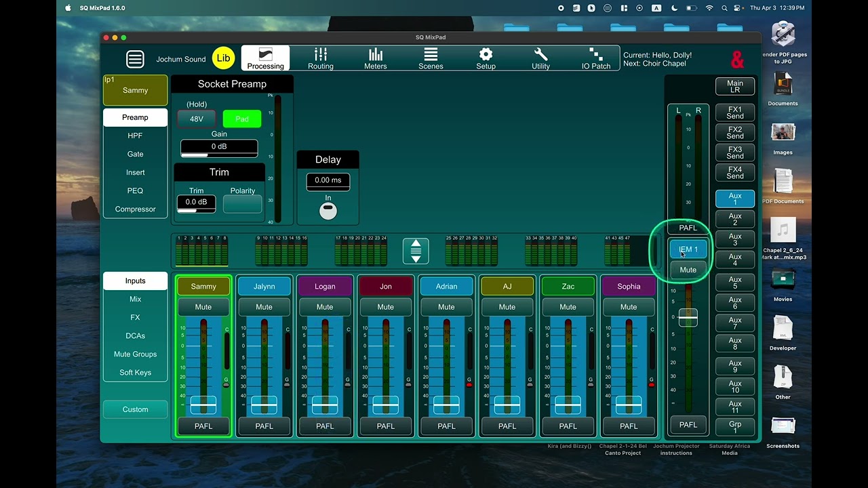Open the Insert processing section
Screen dimensions: 868x488
135,172
